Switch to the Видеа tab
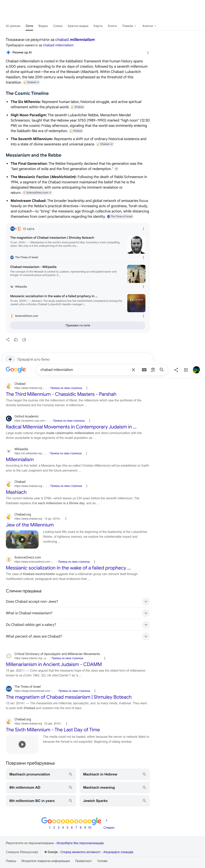Screen dimensions: 205x868 click(x=43, y=26)
